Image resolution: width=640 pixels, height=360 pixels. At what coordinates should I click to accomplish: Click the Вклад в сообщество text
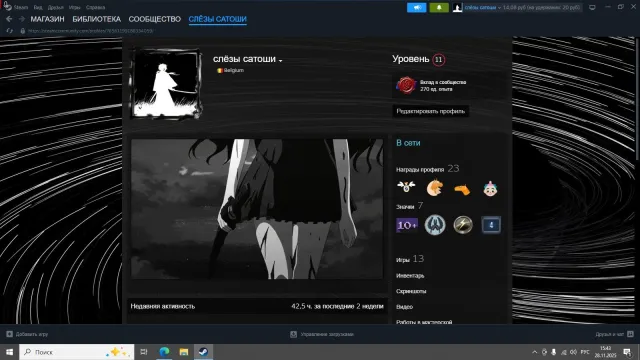click(x=443, y=82)
